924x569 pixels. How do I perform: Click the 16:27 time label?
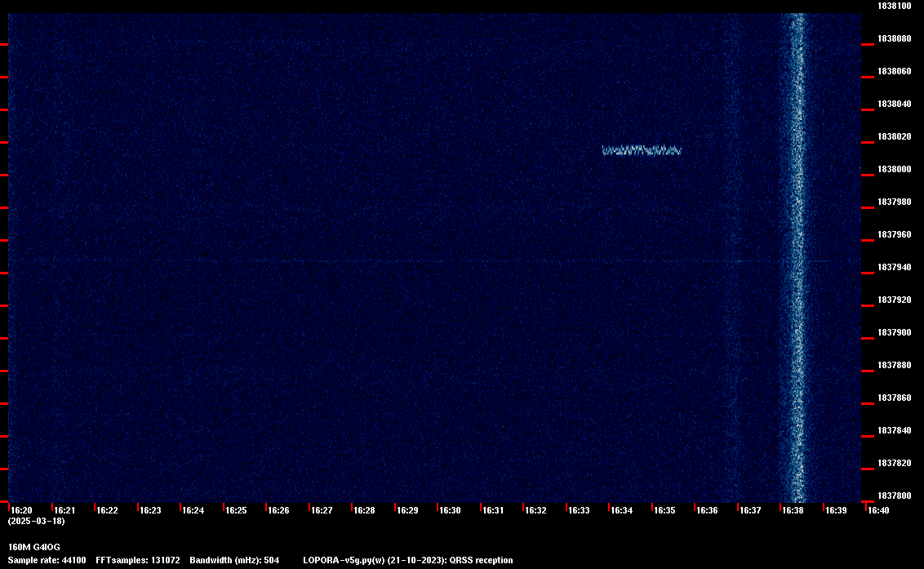coord(322,510)
